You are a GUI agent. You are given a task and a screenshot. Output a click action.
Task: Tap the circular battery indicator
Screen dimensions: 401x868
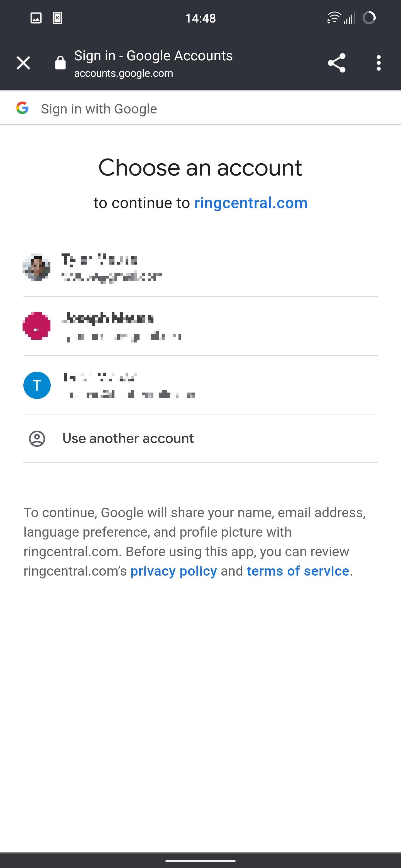tap(369, 18)
